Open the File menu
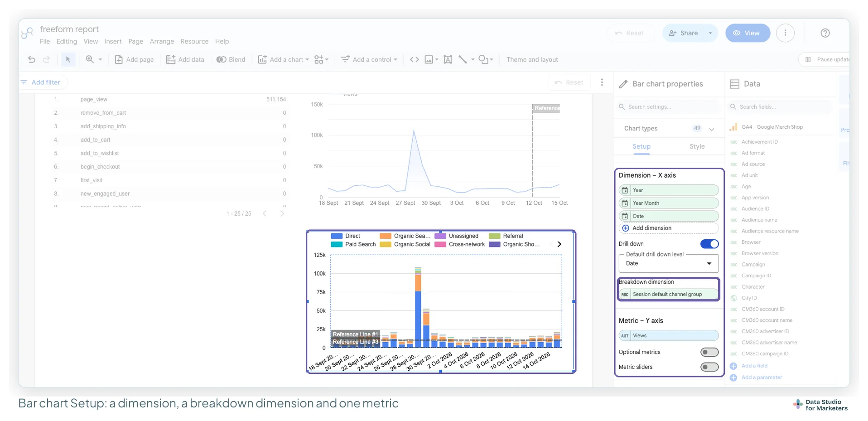 coord(45,41)
